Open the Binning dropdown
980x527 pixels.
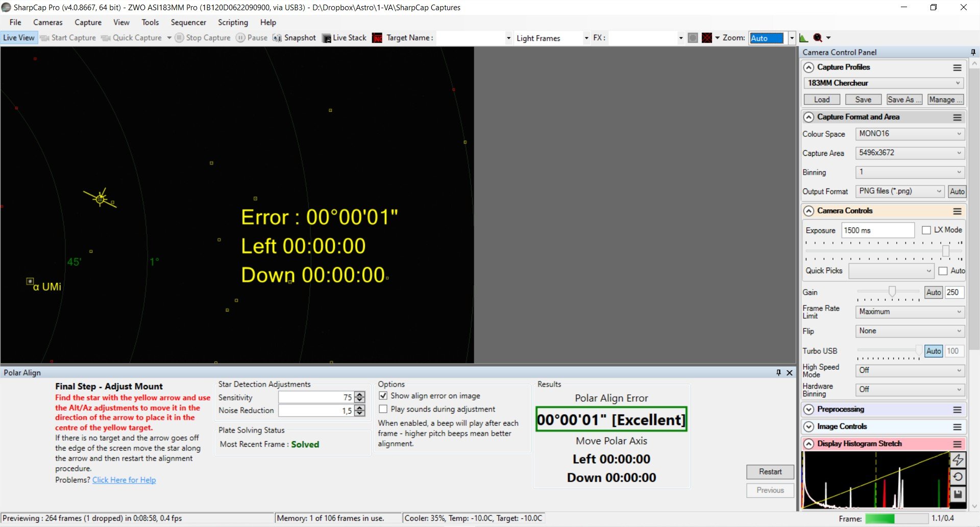[911, 172]
